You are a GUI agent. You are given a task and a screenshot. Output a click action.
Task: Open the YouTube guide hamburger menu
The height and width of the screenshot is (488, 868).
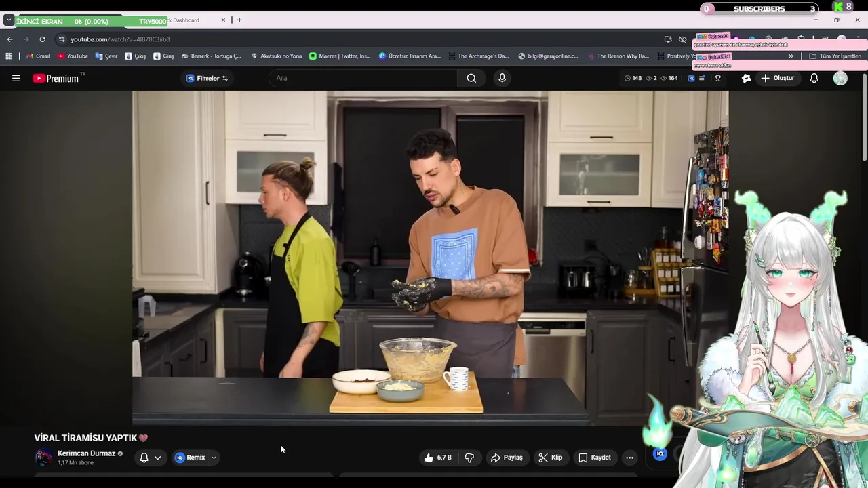tap(16, 78)
